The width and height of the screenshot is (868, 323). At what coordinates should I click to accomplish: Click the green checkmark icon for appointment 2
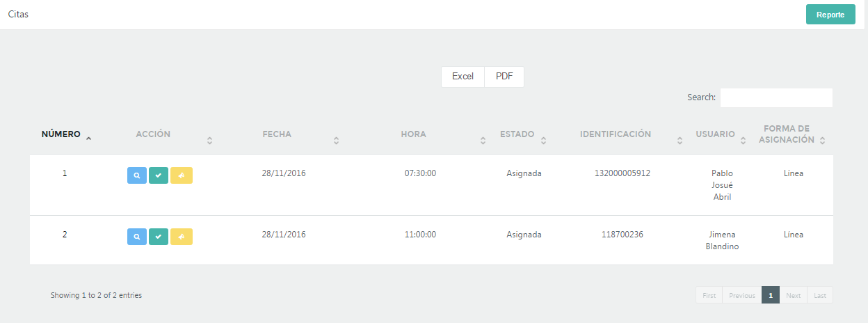(159, 237)
